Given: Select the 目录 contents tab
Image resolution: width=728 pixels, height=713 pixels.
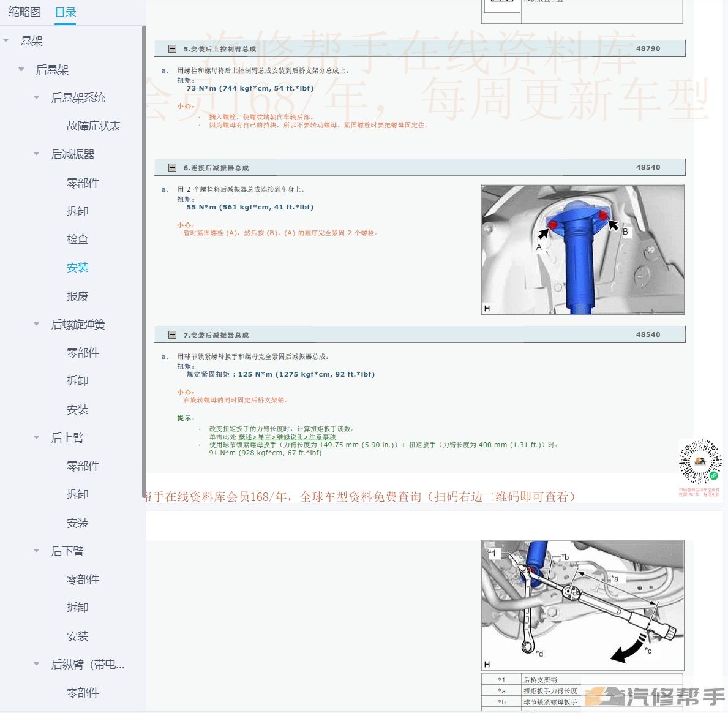Looking at the screenshot, I should (x=66, y=12).
